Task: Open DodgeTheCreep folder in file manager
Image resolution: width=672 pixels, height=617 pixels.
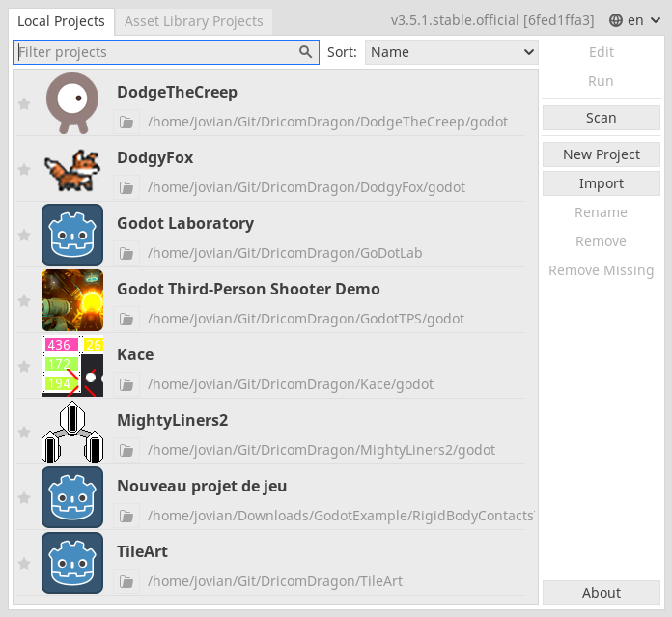Action: 126,122
